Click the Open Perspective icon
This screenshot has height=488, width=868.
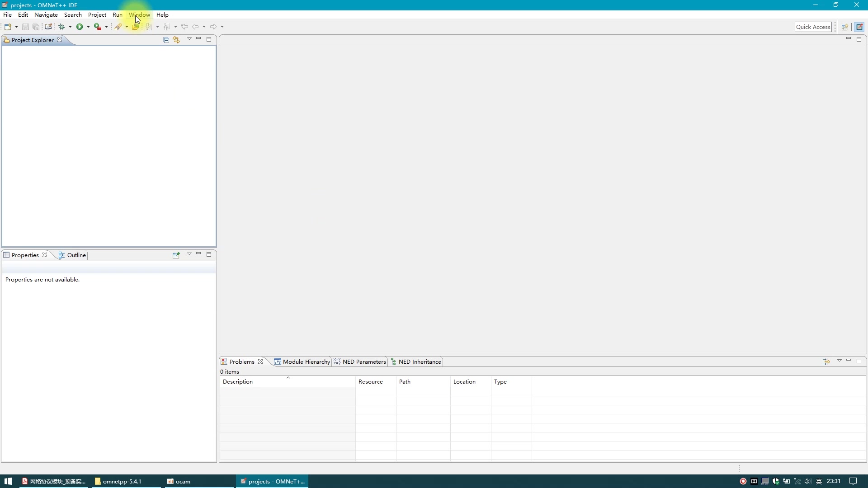tap(844, 27)
